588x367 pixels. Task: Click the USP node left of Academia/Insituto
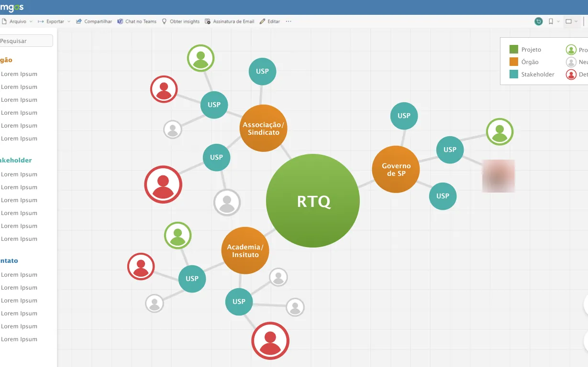(192, 279)
